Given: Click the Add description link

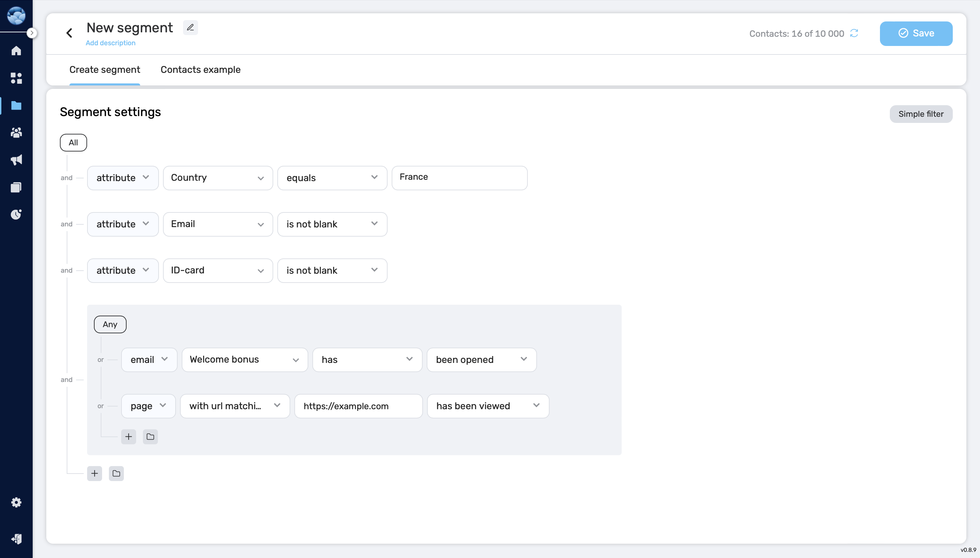Looking at the screenshot, I should (110, 43).
